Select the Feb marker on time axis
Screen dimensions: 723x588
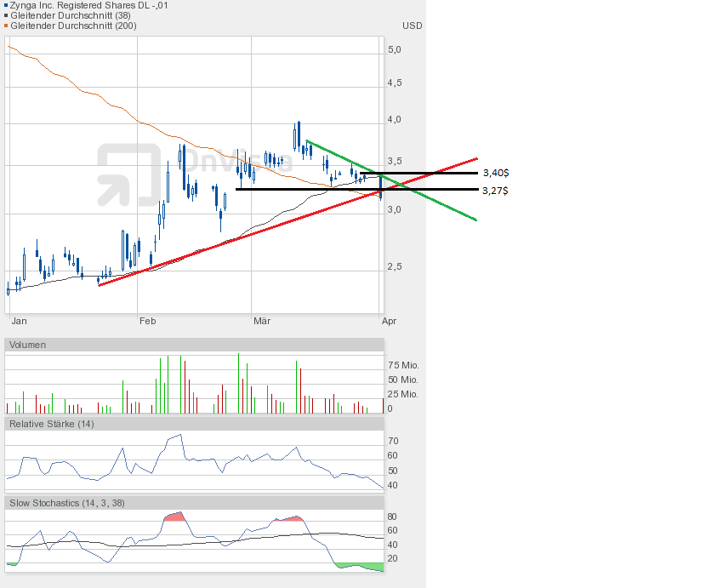147,321
